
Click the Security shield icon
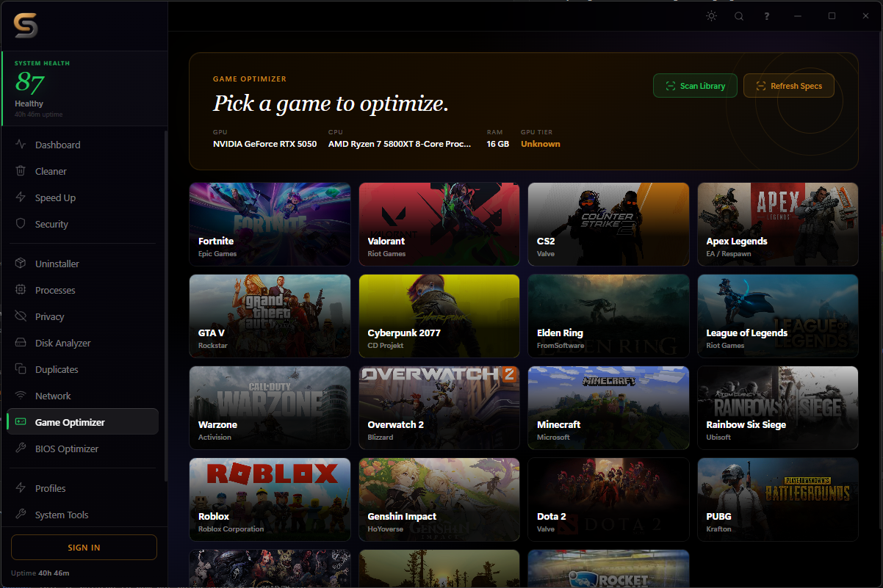21,224
